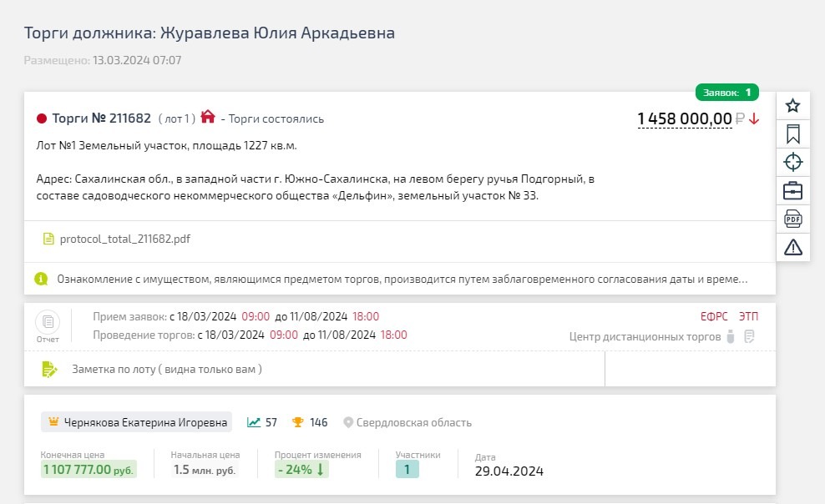
Task: Click the Торги должника: Журавлева Юлия Аркадьевна heading
Action: coord(210,33)
